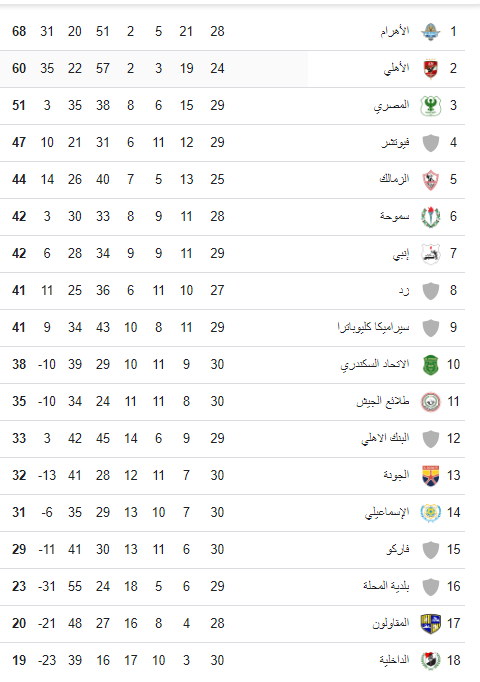Click the Zamalek club crest in row 5
This screenshot has width=480, height=682.
[x=430, y=180]
